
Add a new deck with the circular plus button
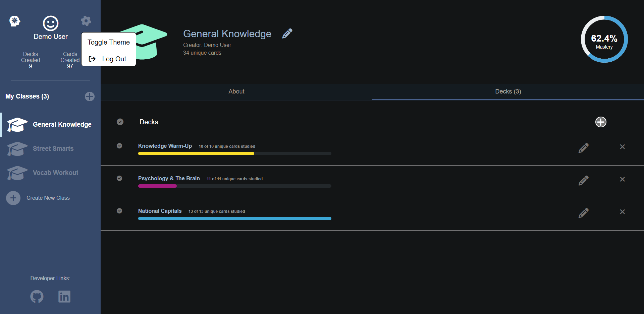(x=600, y=122)
